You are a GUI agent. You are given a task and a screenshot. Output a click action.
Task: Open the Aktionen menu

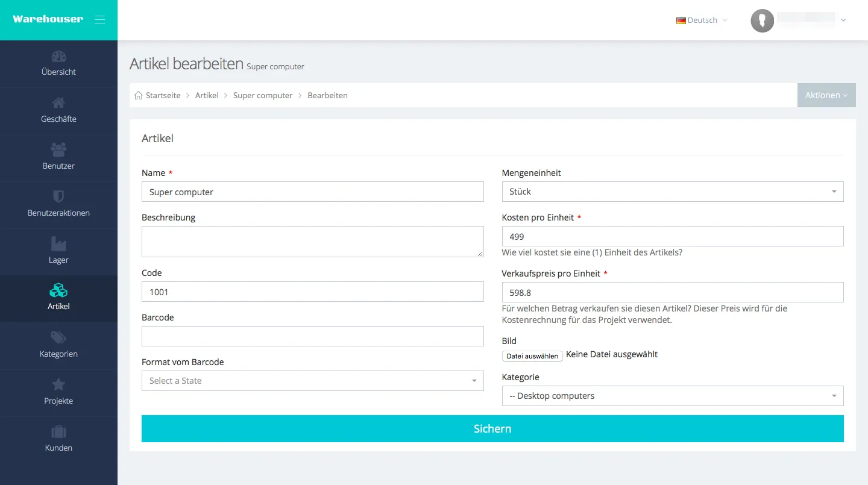click(826, 95)
